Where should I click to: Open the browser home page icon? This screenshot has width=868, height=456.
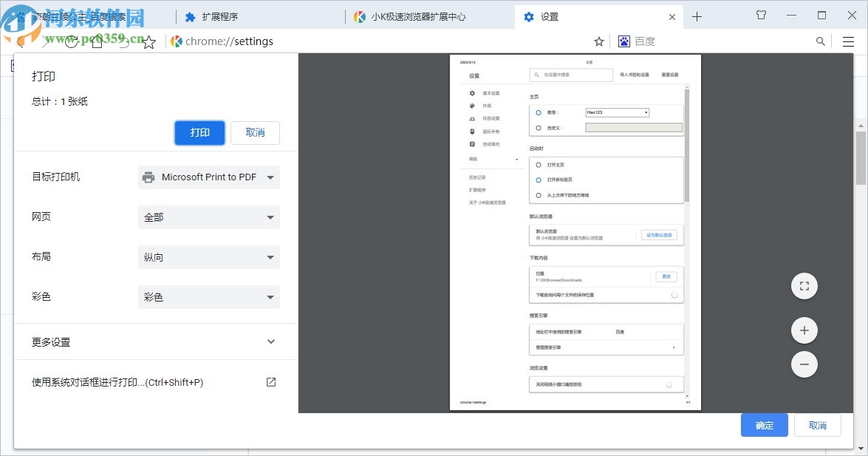(97, 42)
